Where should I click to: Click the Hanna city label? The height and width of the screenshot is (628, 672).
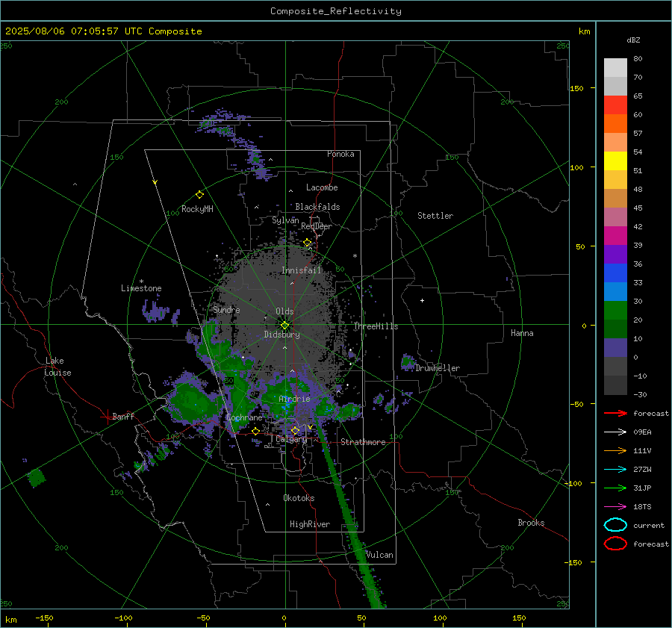(522, 333)
